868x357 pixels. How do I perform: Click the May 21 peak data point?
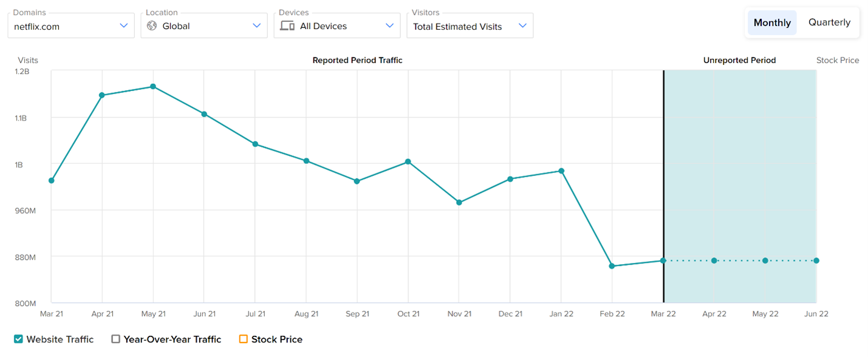pos(153,87)
